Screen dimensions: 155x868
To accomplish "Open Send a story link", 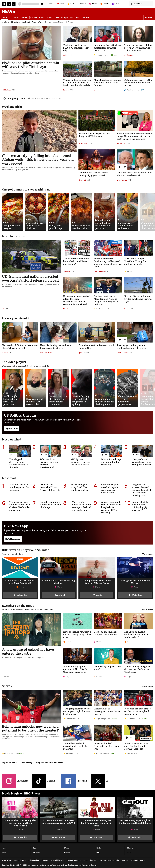I will coord(26,763).
